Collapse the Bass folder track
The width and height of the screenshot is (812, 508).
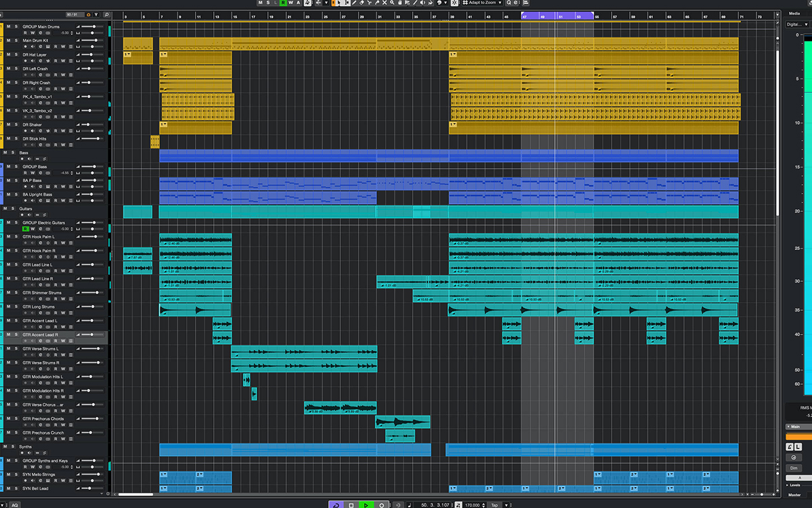point(37,159)
